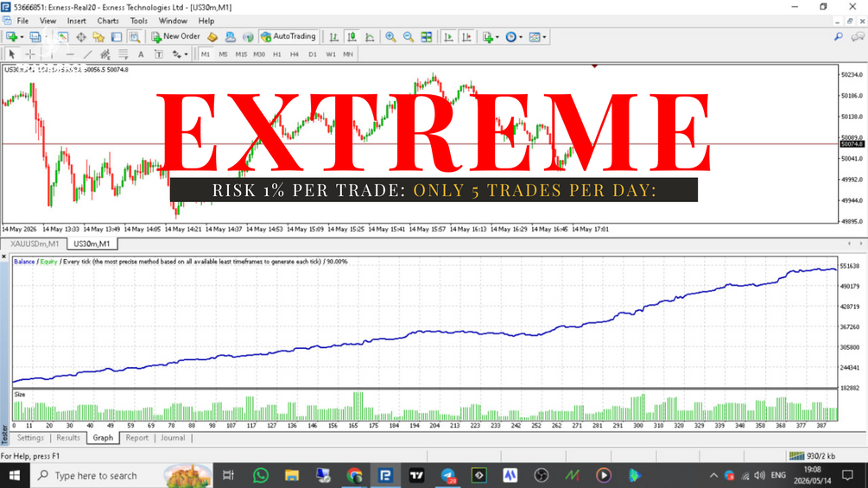Click the New Order button
This screenshot has width=868, height=488.
[175, 36]
